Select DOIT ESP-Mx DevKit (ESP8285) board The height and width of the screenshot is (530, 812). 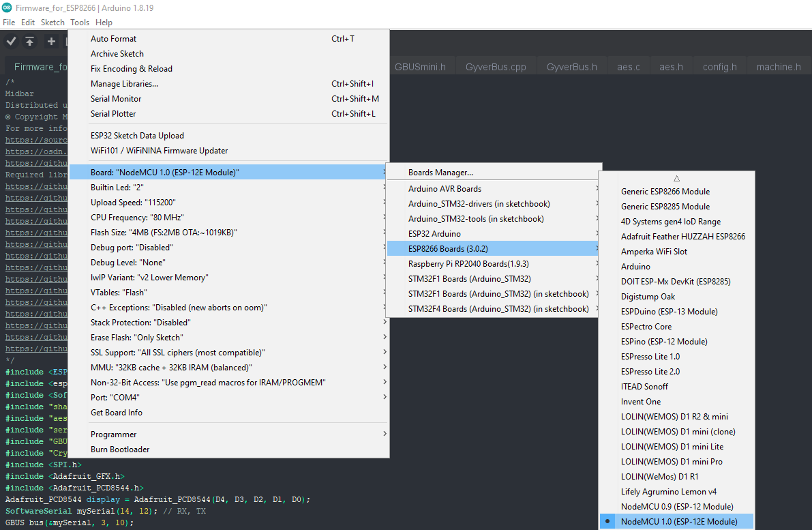pyautogui.click(x=676, y=281)
